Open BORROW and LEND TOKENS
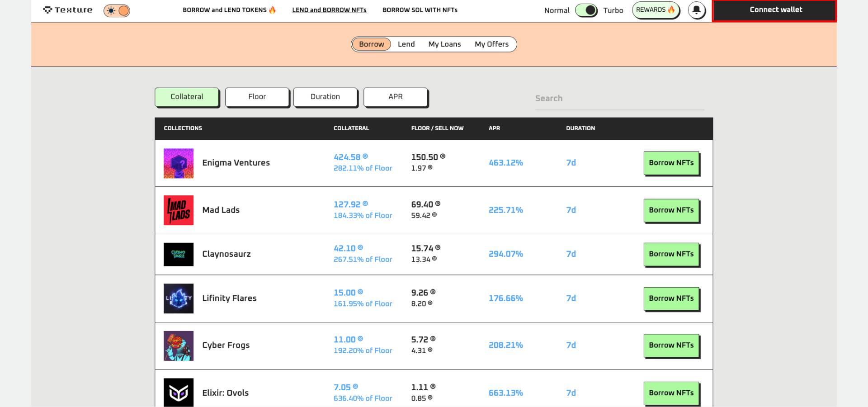 229,10
